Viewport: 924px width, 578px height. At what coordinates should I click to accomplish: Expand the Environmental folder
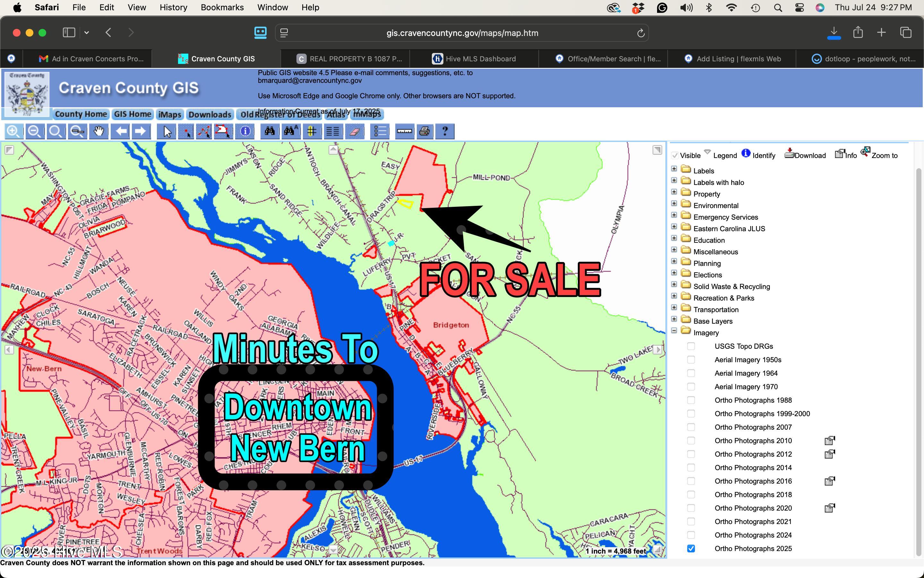tap(674, 203)
